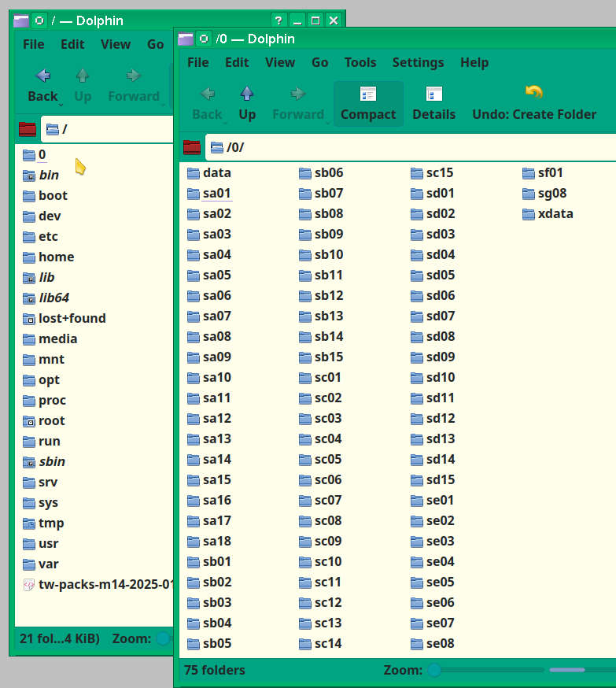Click the / location path bar
This screenshot has height=688, width=616.
tap(107, 129)
